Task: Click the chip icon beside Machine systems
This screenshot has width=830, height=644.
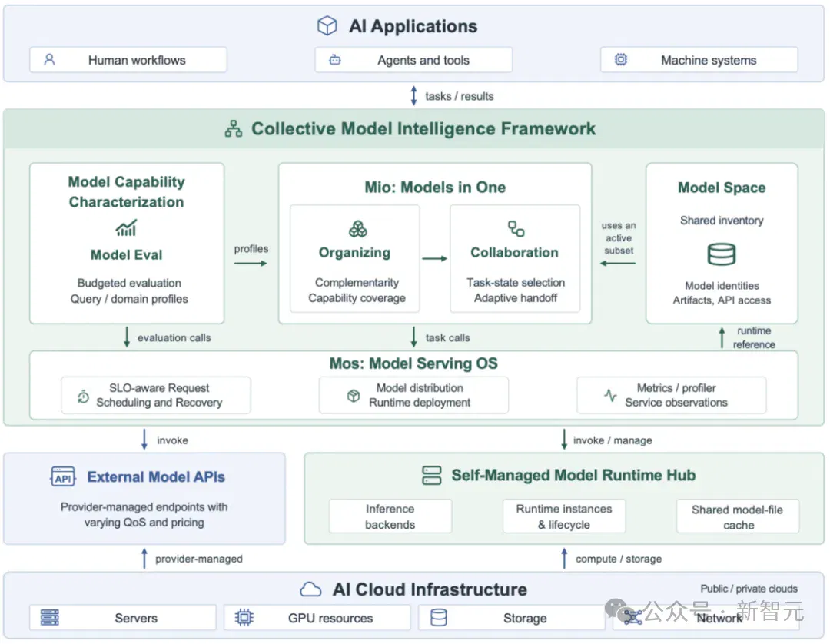Action: (621, 59)
